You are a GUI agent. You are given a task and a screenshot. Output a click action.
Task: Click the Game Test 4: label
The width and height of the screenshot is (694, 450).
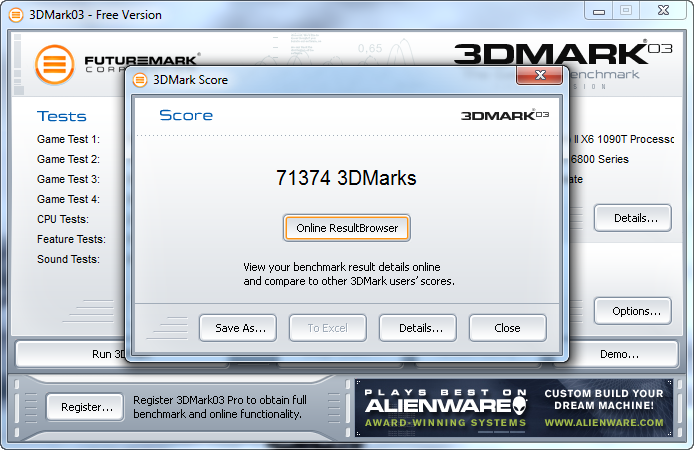click(69, 199)
